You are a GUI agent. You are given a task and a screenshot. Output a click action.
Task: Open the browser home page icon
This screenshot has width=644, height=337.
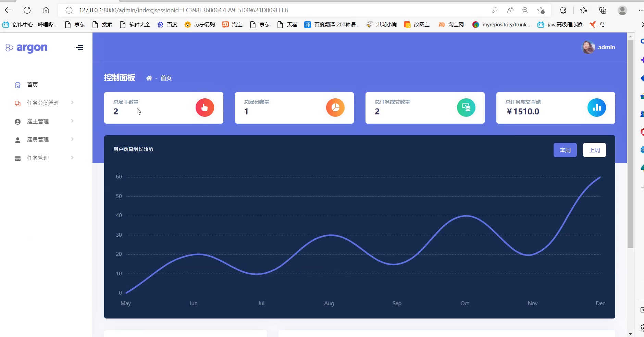(46, 10)
